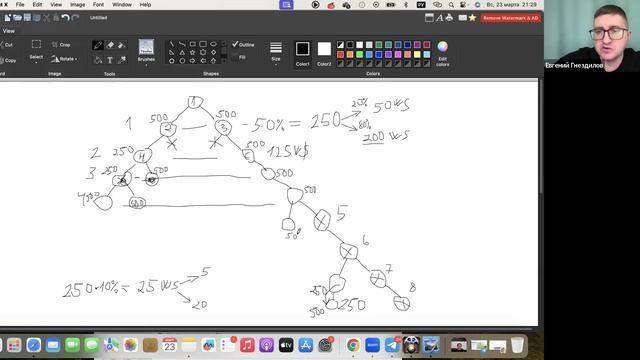Click the yellow star rate icon
This screenshot has width=640, height=360.
472,18
